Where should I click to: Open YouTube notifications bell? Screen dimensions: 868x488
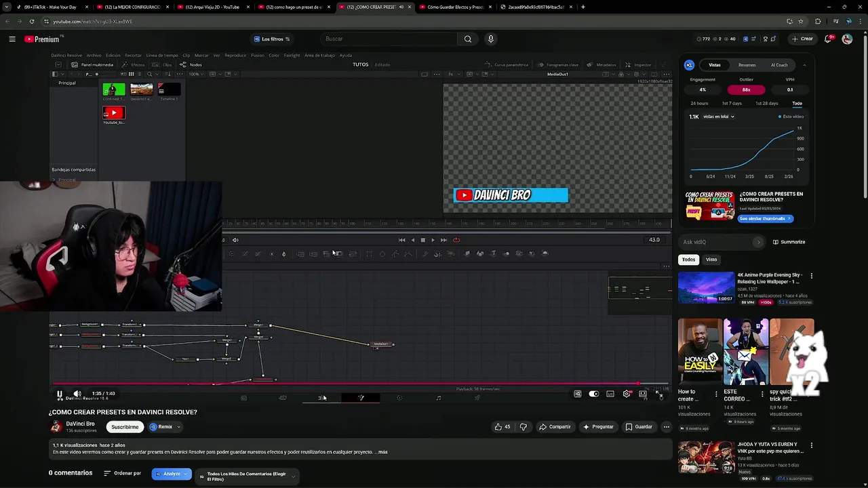pos(828,39)
